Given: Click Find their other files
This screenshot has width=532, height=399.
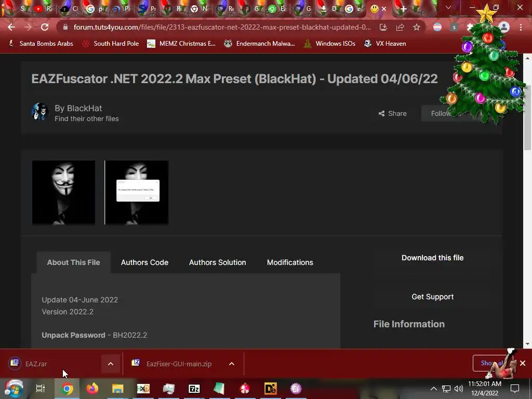Looking at the screenshot, I should (x=87, y=119).
